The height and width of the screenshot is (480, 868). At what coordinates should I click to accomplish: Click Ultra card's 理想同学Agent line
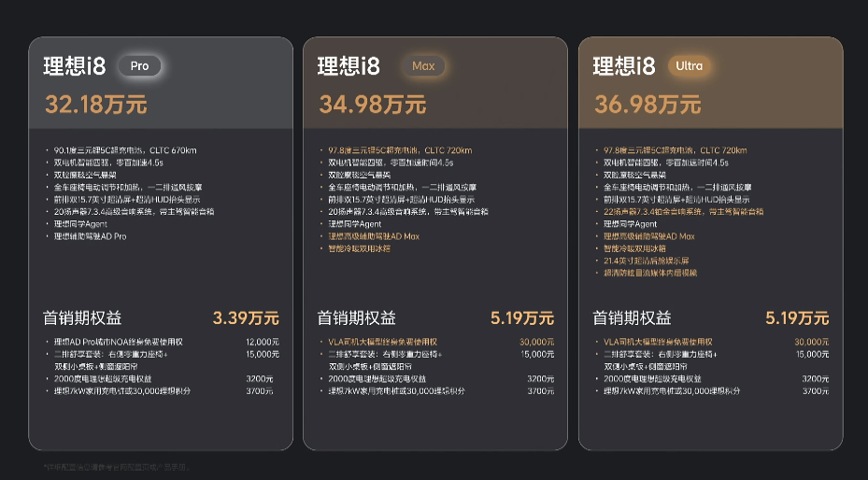point(630,224)
